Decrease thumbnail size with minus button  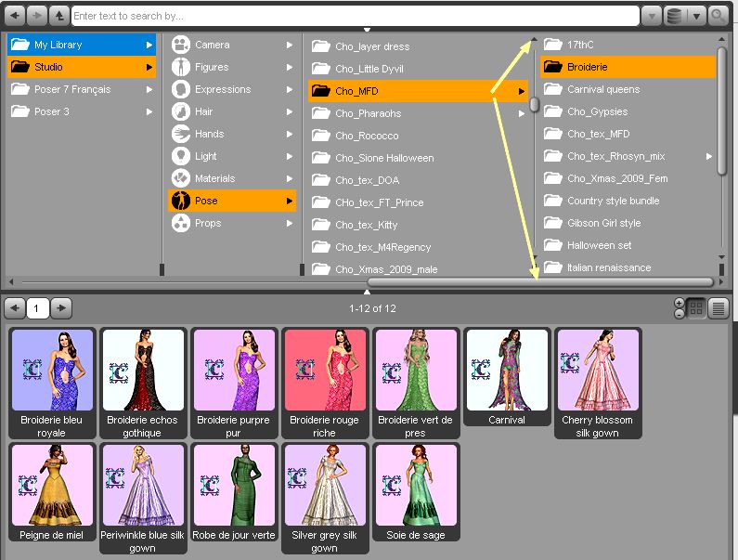click(680, 314)
